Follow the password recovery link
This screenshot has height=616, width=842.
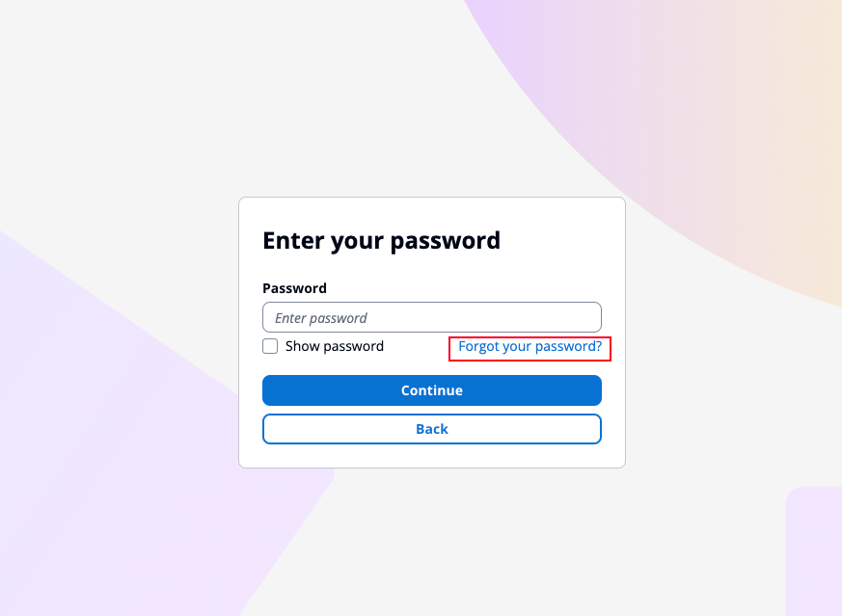[x=530, y=346]
